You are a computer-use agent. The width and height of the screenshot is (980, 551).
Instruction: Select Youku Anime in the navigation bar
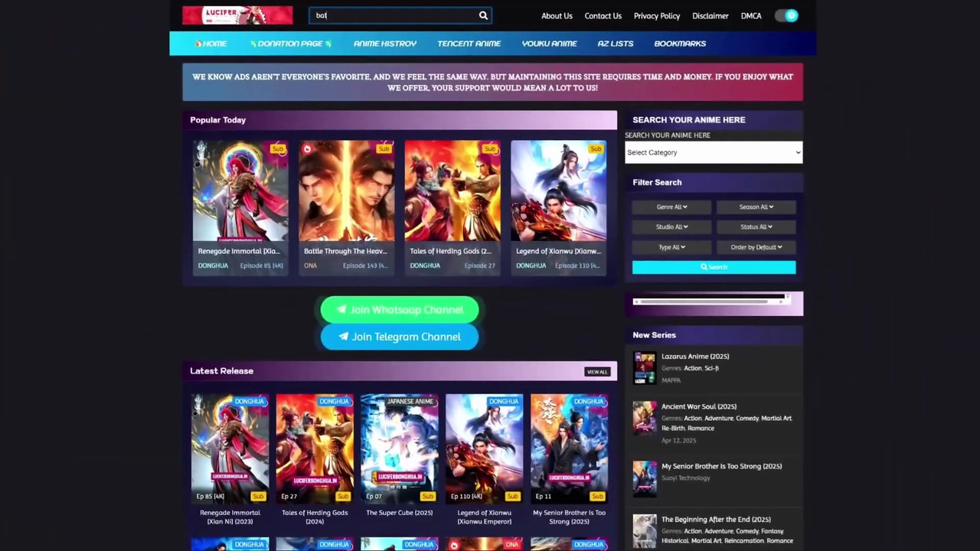549,44
